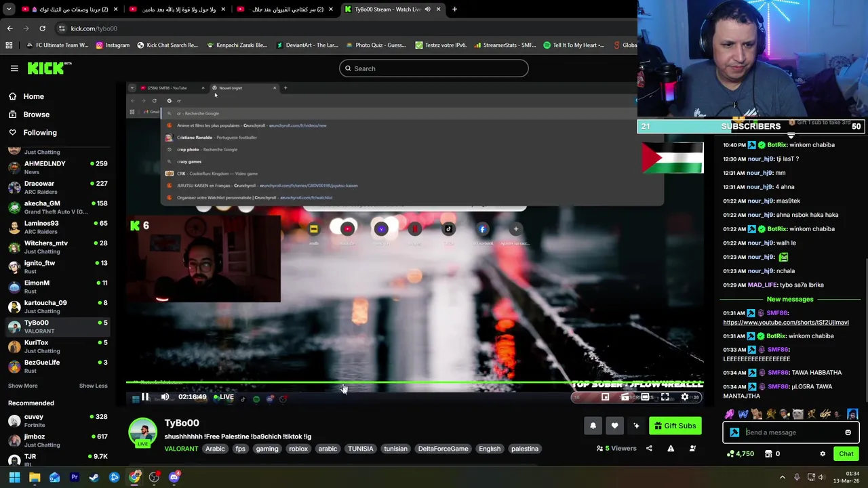Image resolution: width=868 pixels, height=488 pixels.
Task: Open akecha_GM channel in sidebar
Action: pyautogui.click(x=58, y=207)
